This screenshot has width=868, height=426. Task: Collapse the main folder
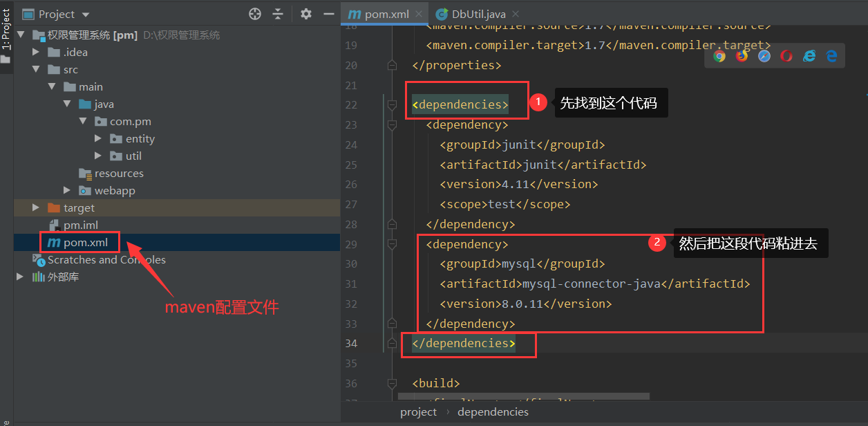51,86
